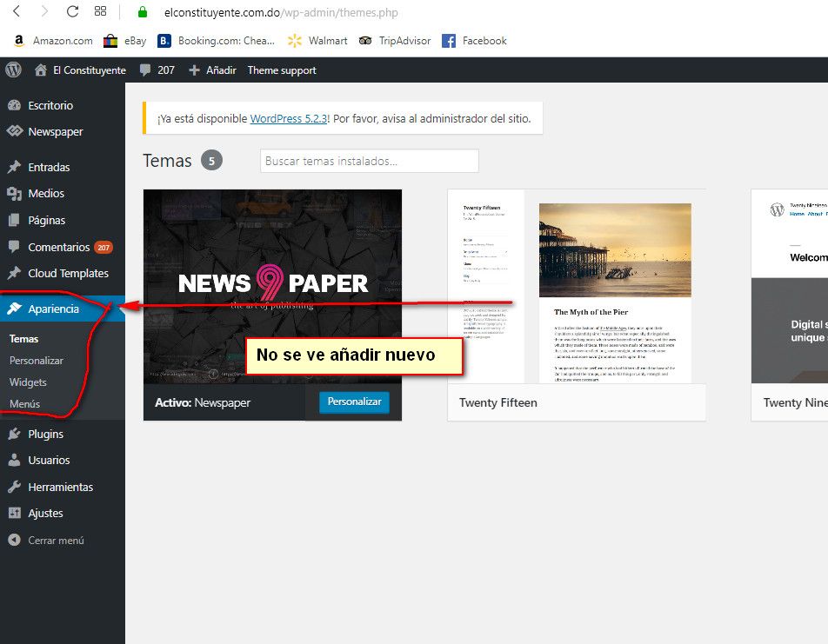
Task: Click the address bar URL
Action: [x=281, y=13]
